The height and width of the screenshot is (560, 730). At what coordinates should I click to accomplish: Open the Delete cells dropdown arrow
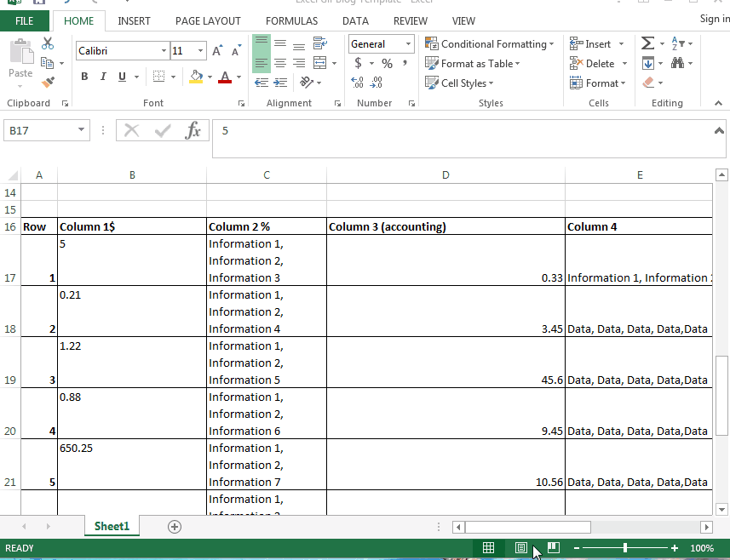pyautogui.click(x=624, y=63)
